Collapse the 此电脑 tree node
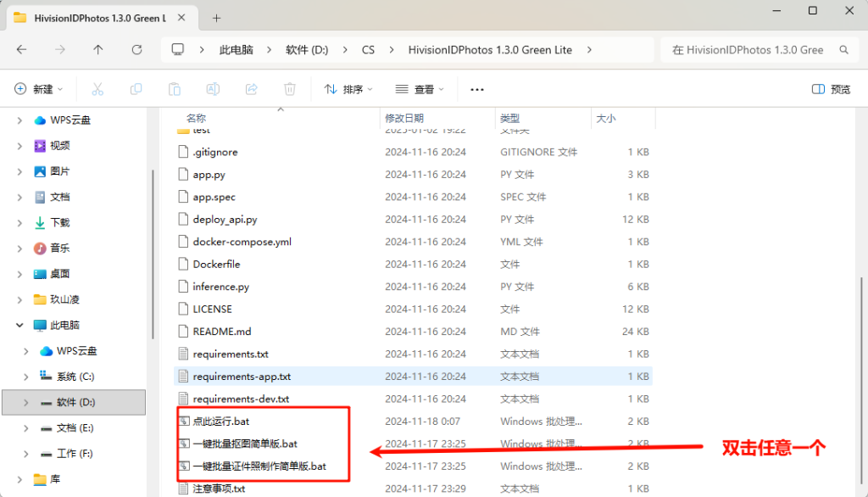Image resolution: width=868 pixels, height=497 pixels. [x=19, y=325]
